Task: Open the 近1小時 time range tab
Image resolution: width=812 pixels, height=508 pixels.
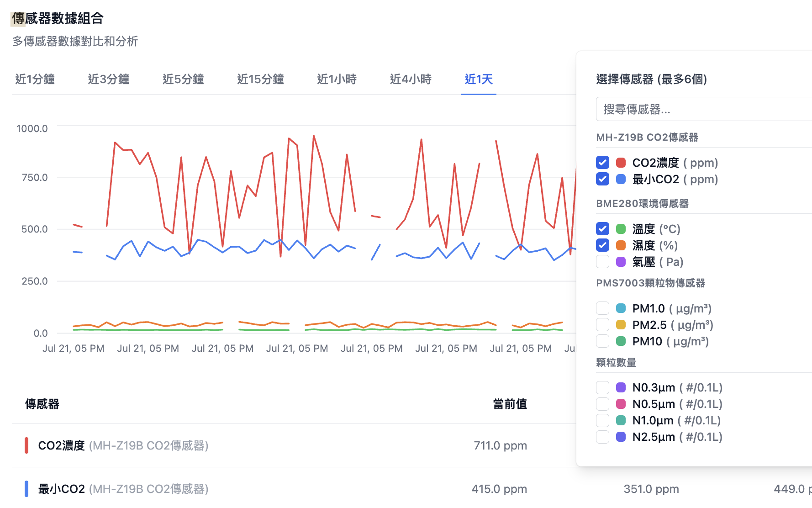Action: pyautogui.click(x=337, y=79)
